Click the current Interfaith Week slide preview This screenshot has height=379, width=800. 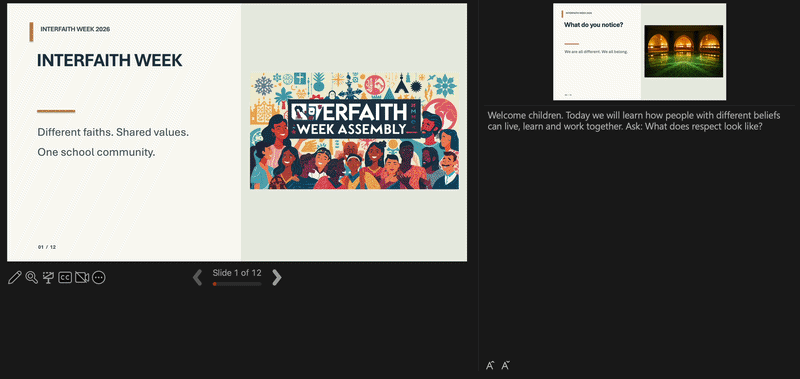(237, 133)
